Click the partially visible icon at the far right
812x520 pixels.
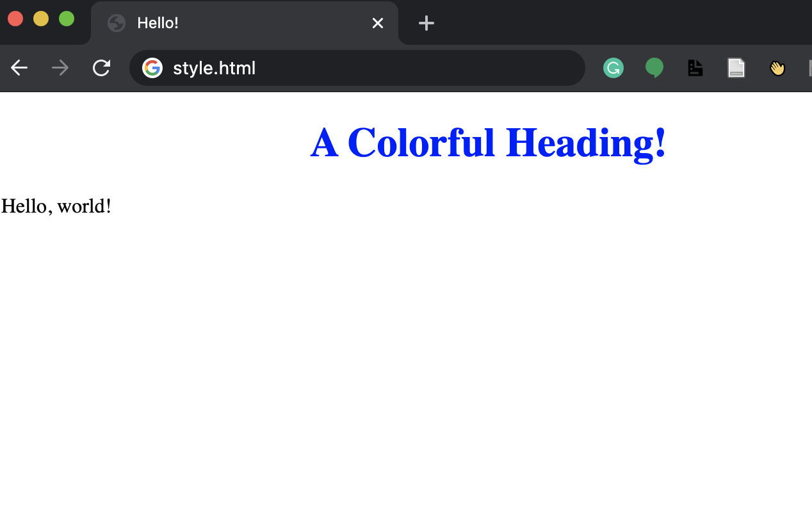pyautogui.click(x=809, y=68)
